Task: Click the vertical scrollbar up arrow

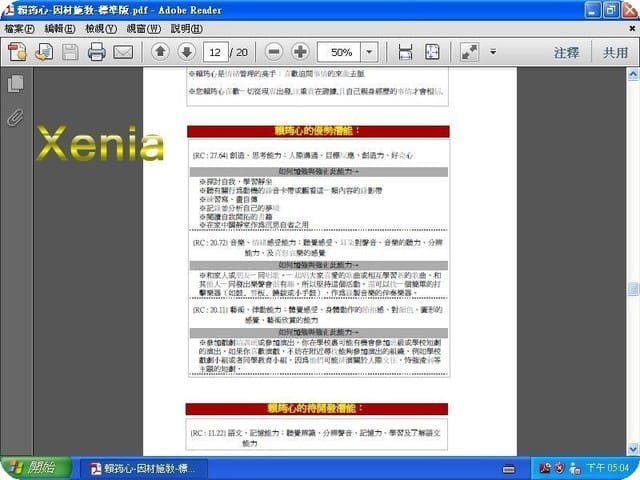Action: [633, 74]
